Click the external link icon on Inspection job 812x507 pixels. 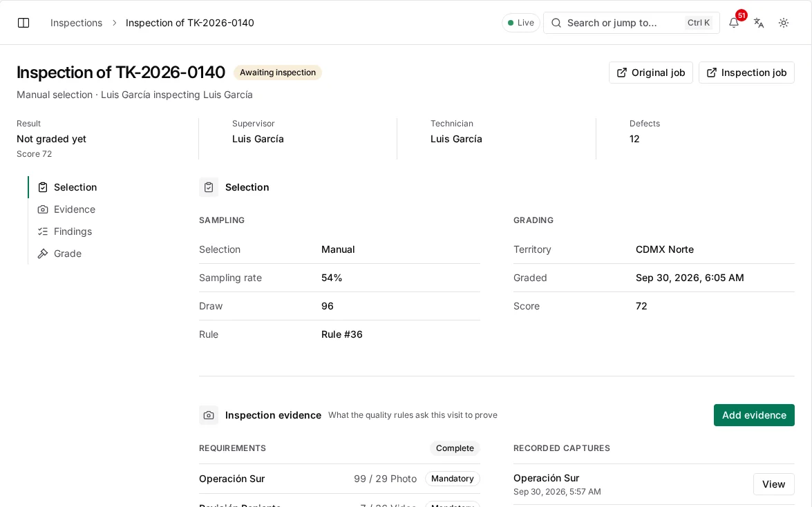[x=712, y=73]
